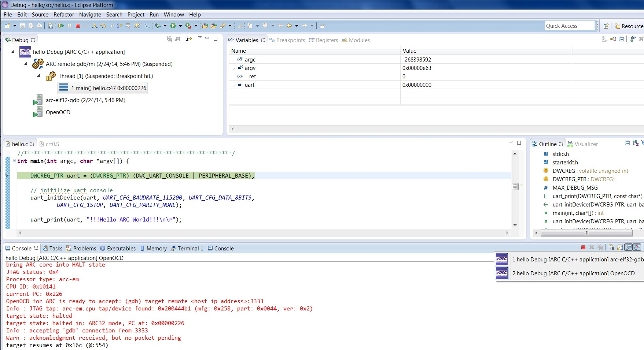Click the Outline horizontal scrollbar thumb
644x350 pixels.
(x=586, y=233)
